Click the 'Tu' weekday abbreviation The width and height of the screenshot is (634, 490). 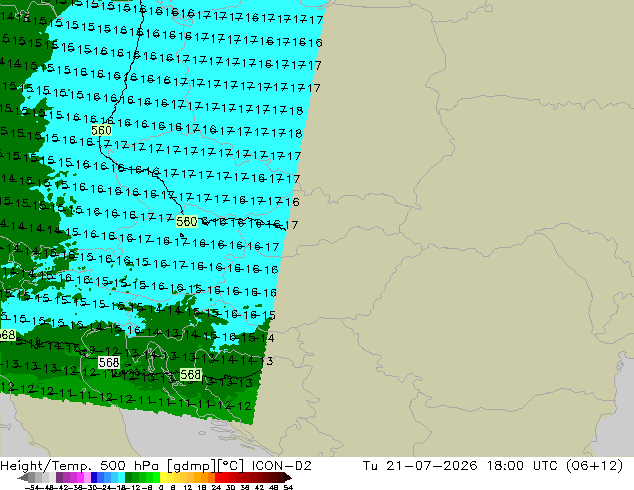click(x=370, y=466)
